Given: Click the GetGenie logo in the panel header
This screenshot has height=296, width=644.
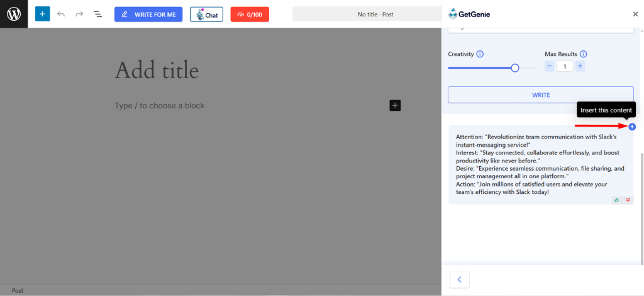Looking at the screenshot, I should tap(469, 14).
